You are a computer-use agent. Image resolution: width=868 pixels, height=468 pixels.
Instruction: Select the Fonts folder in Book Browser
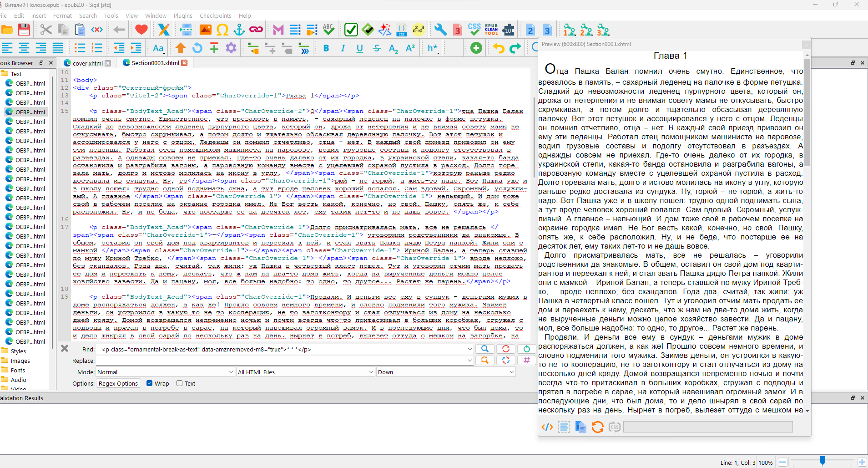click(18, 370)
